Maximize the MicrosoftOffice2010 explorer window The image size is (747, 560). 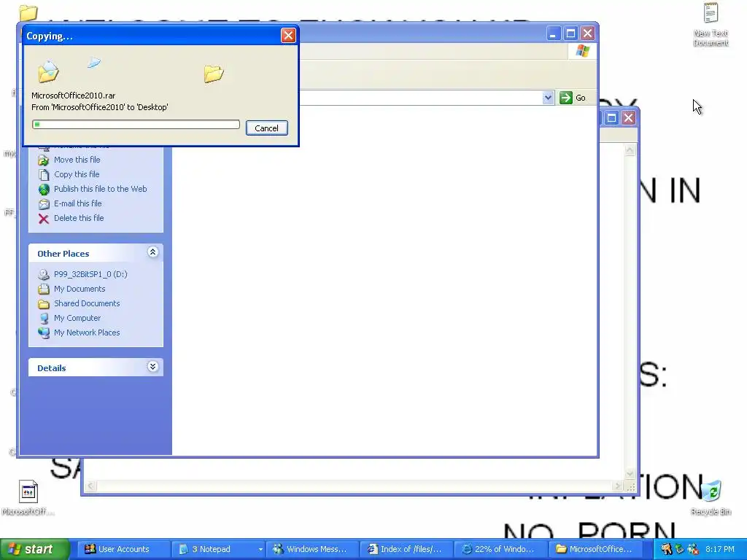tap(570, 34)
